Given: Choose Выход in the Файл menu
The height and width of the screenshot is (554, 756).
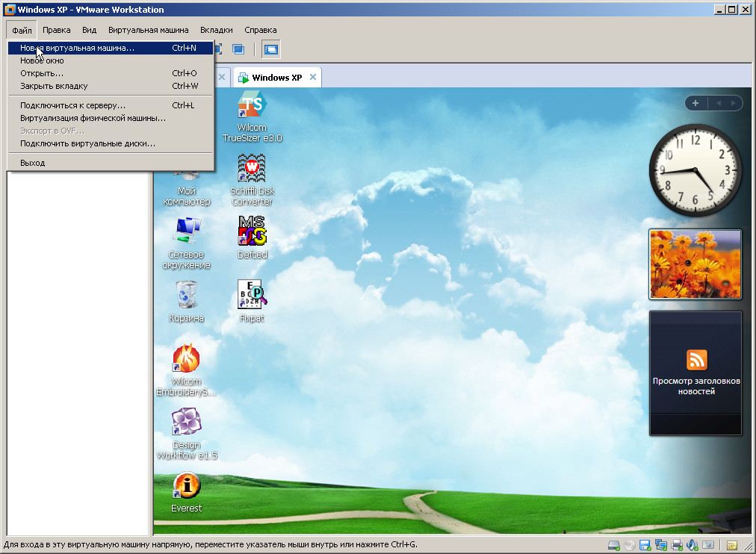Looking at the screenshot, I should point(33,163).
